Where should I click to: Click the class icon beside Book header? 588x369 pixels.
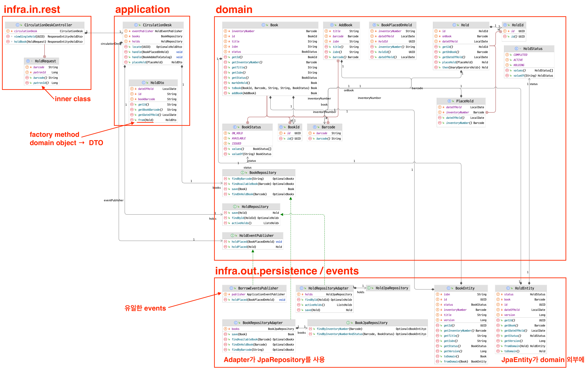(263, 25)
